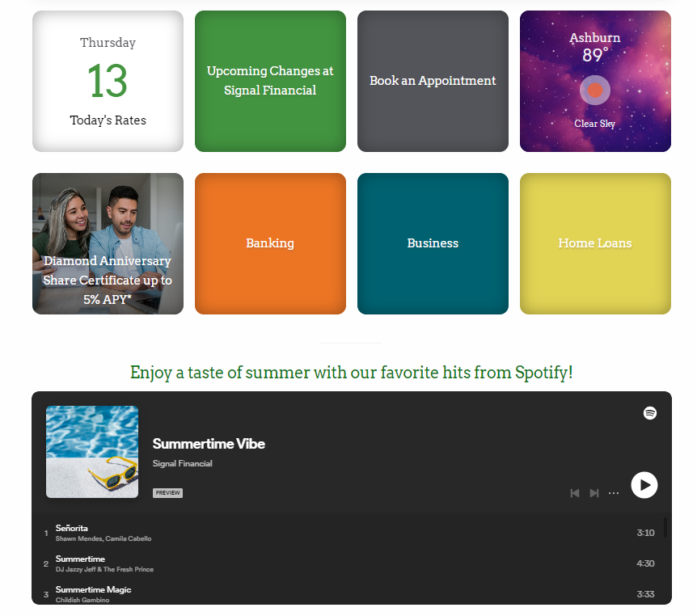Screen dimensions: 697x616
Task: Open the teal Business tile
Action: (433, 243)
